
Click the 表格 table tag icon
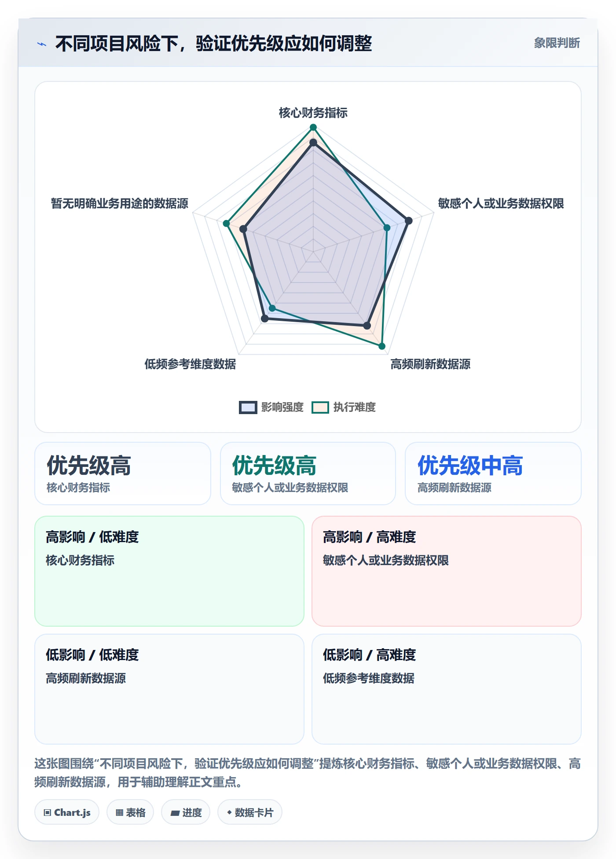click(119, 813)
